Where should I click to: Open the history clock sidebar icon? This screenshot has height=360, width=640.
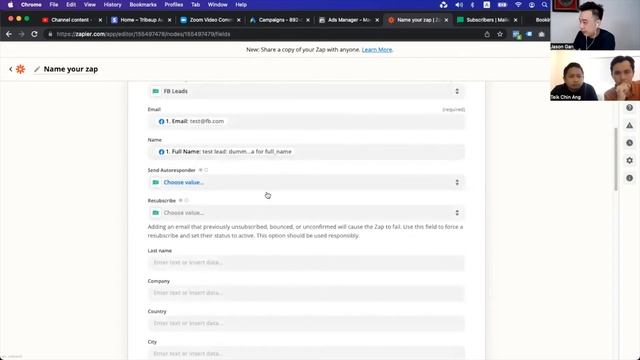coord(629,143)
